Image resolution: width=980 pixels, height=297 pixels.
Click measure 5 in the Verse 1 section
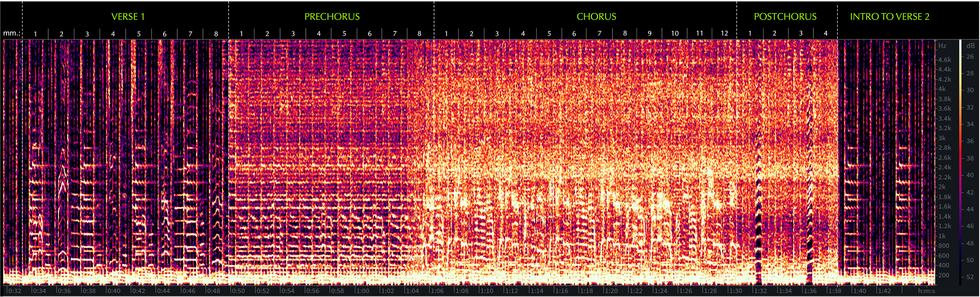pos(139,34)
